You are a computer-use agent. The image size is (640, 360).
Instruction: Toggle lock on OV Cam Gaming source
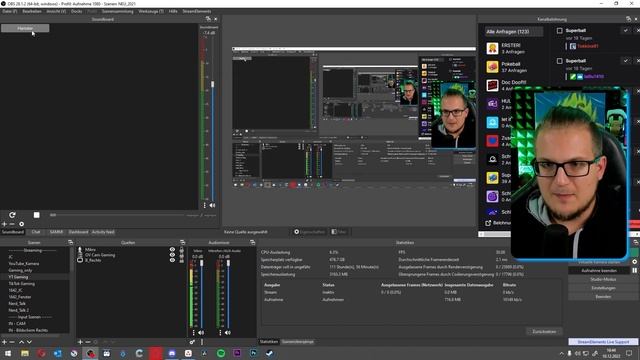coord(182,255)
